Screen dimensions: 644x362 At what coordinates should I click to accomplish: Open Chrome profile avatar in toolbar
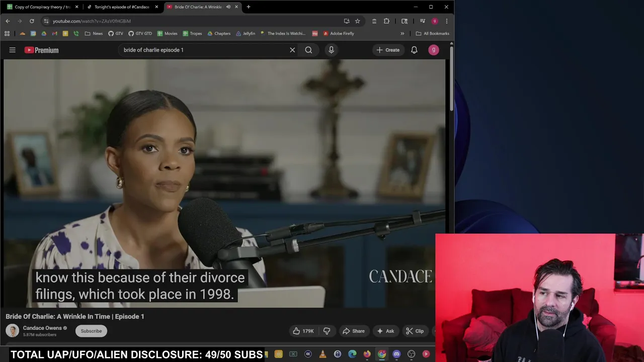(x=435, y=21)
